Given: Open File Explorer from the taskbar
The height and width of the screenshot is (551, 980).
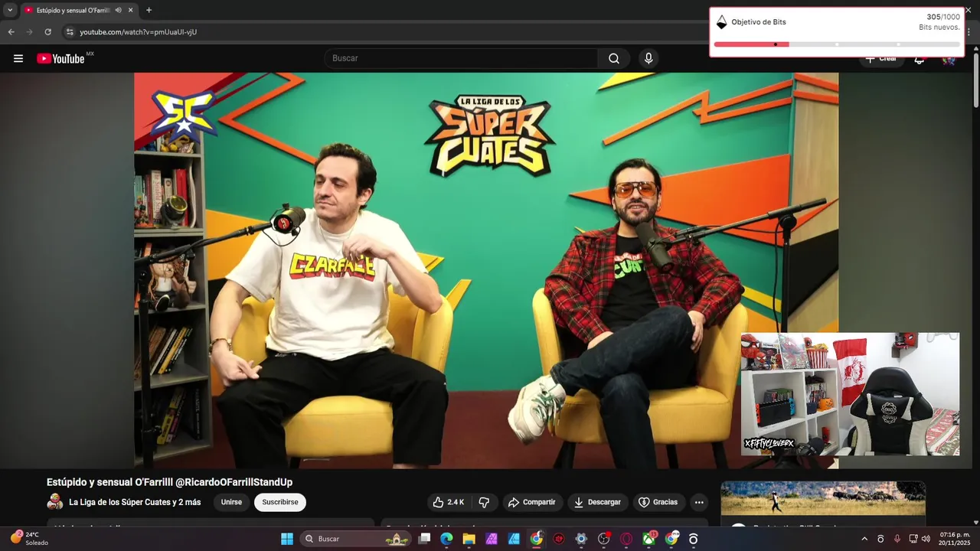Looking at the screenshot, I should point(469,539).
